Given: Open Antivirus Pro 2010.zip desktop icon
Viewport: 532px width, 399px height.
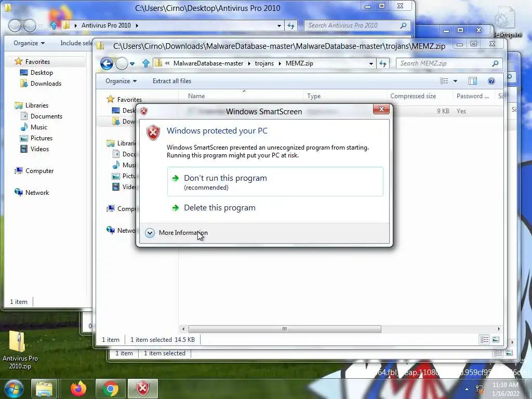Looking at the screenshot, I should pyautogui.click(x=20, y=350).
